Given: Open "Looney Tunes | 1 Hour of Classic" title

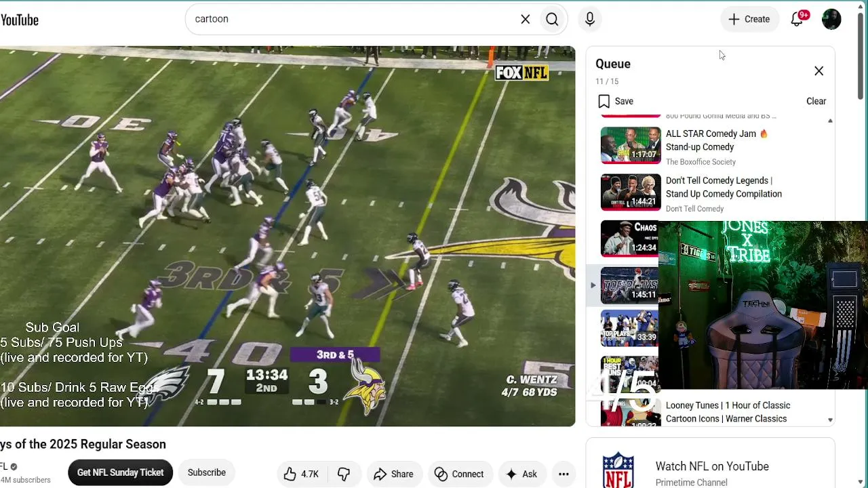Looking at the screenshot, I should pos(728,412).
